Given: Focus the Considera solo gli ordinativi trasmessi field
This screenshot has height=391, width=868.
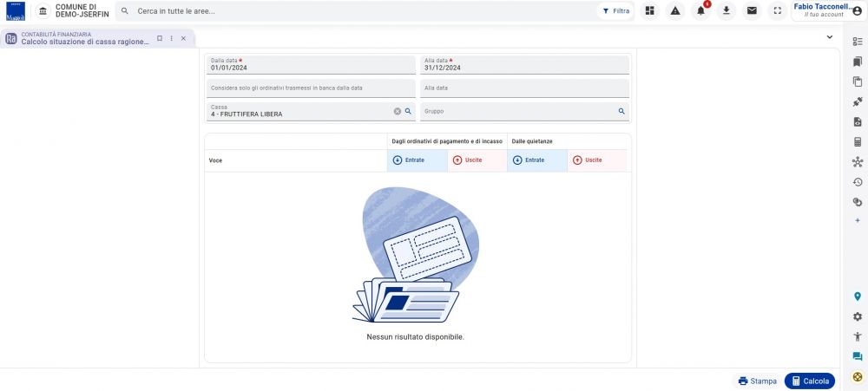Looking at the screenshot, I should 310,88.
